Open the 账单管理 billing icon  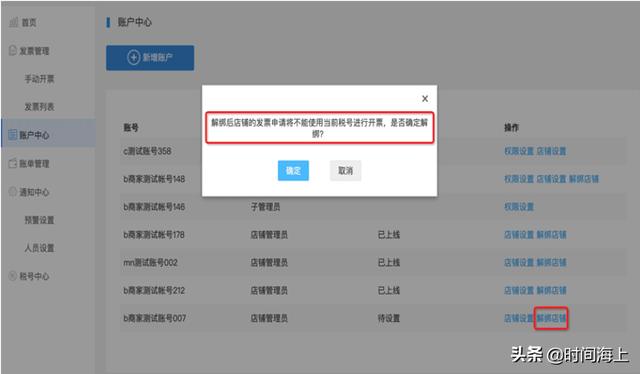click(x=13, y=163)
